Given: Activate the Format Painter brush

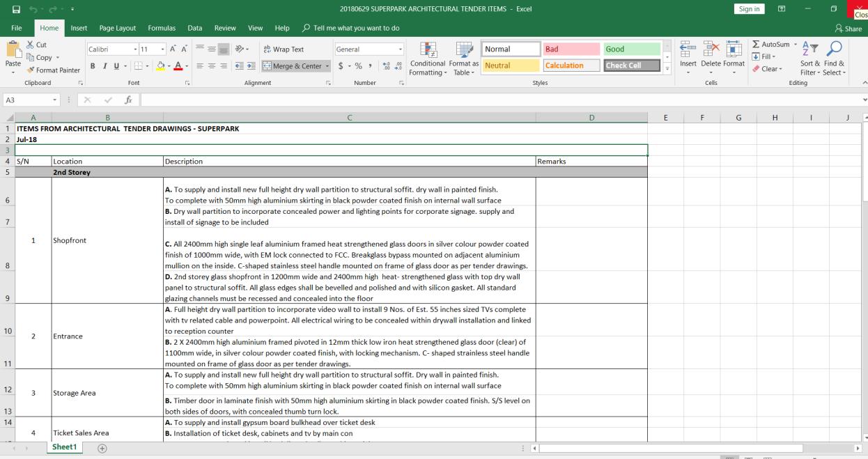Looking at the screenshot, I should tap(30, 70).
